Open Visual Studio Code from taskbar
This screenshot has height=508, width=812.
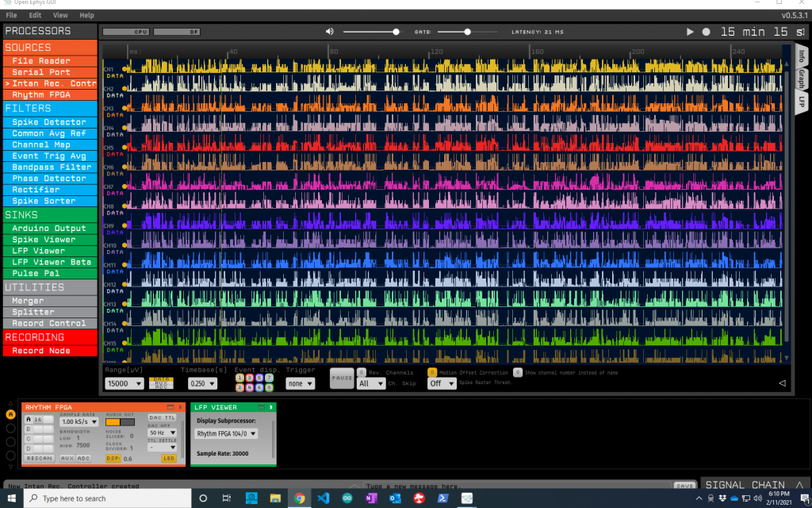[x=323, y=498]
